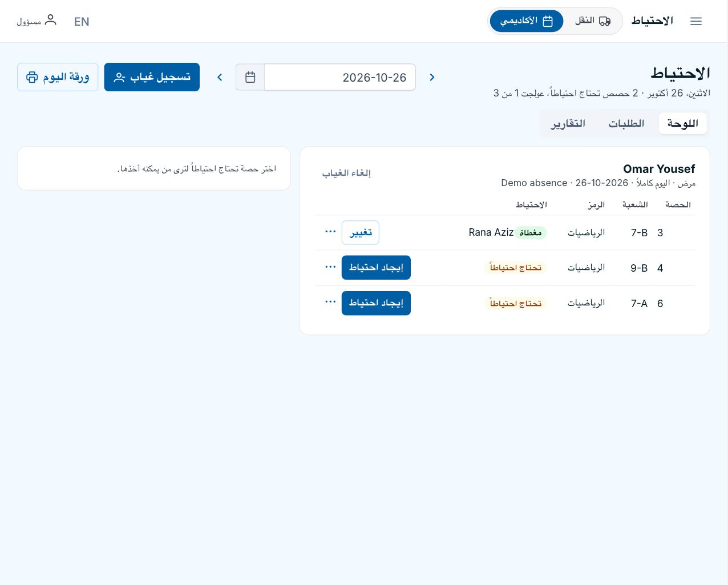Click الاحتياط title in top bar
This screenshot has height=585, width=728.
(x=652, y=21)
